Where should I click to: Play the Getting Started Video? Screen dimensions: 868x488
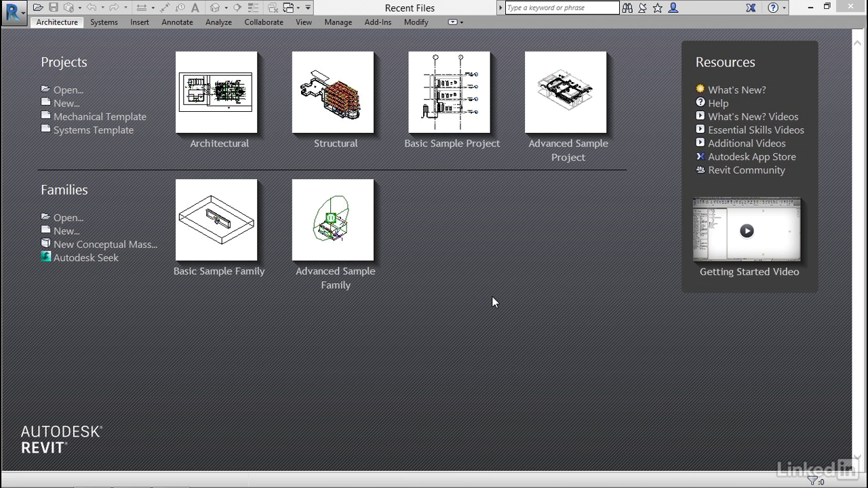point(747,230)
